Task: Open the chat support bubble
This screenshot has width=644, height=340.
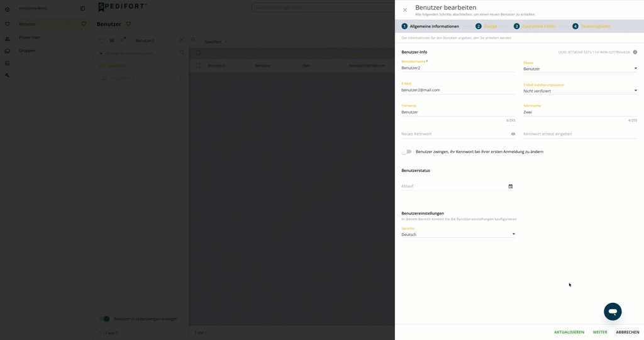Action: coord(613,312)
